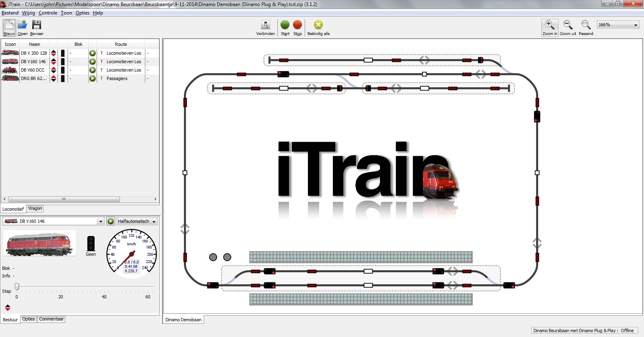The height and width of the screenshot is (337, 644).
Task: Click the Zoom in magnifier
Action: [550, 28]
